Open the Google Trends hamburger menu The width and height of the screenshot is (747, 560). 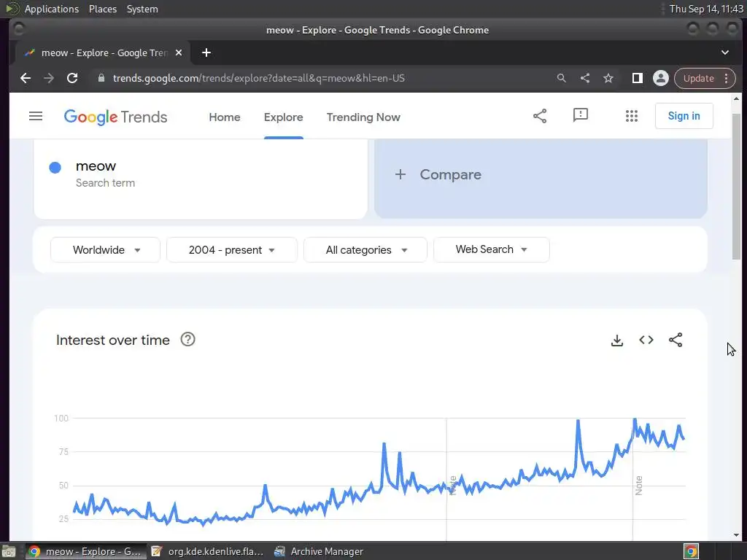click(x=36, y=116)
